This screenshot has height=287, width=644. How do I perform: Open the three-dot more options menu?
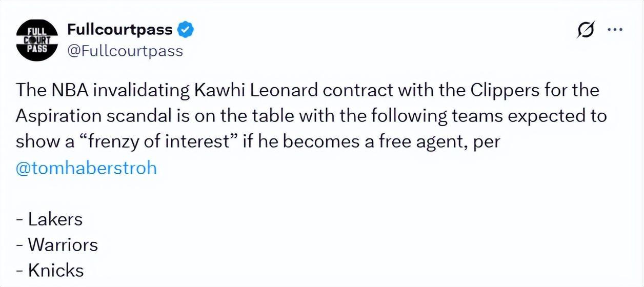[614, 30]
